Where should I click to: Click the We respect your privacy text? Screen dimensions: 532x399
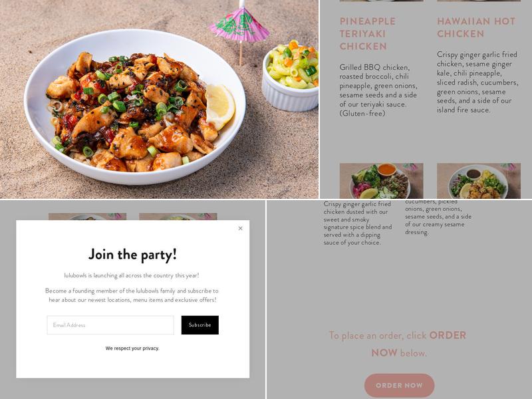pyautogui.click(x=132, y=348)
